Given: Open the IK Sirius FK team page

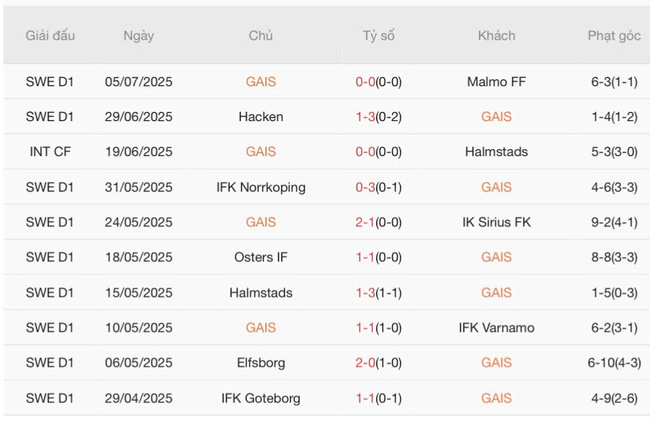Looking at the screenshot, I should point(496,222).
